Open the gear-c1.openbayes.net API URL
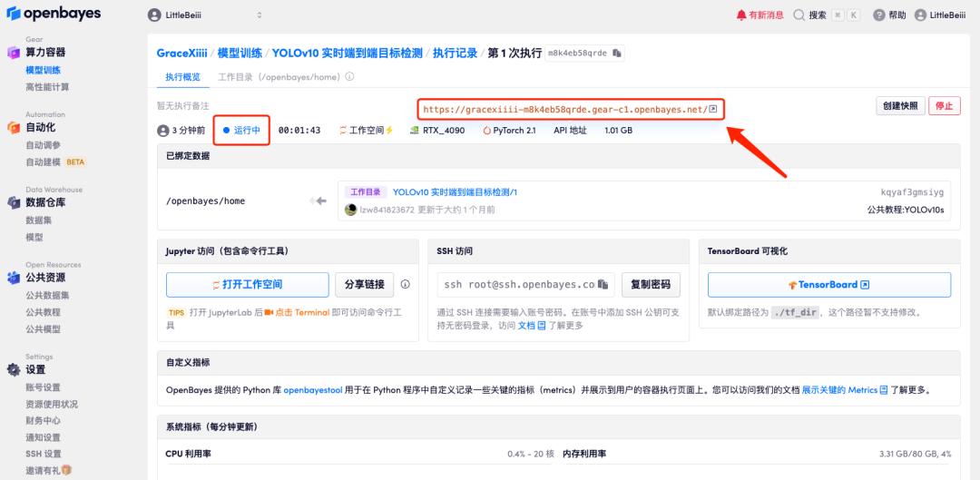This screenshot has width=980, height=480. click(x=565, y=110)
